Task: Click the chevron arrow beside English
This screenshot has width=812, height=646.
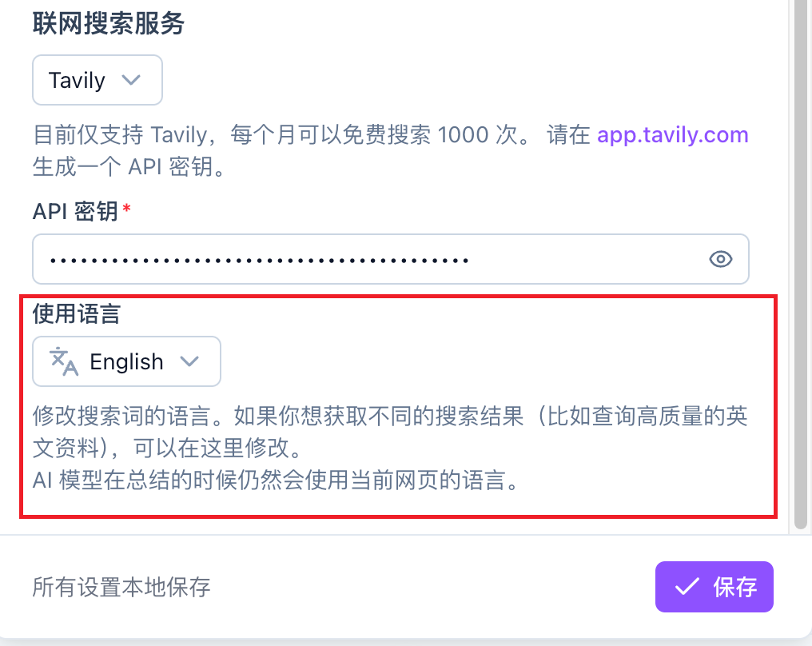Action: click(189, 361)
